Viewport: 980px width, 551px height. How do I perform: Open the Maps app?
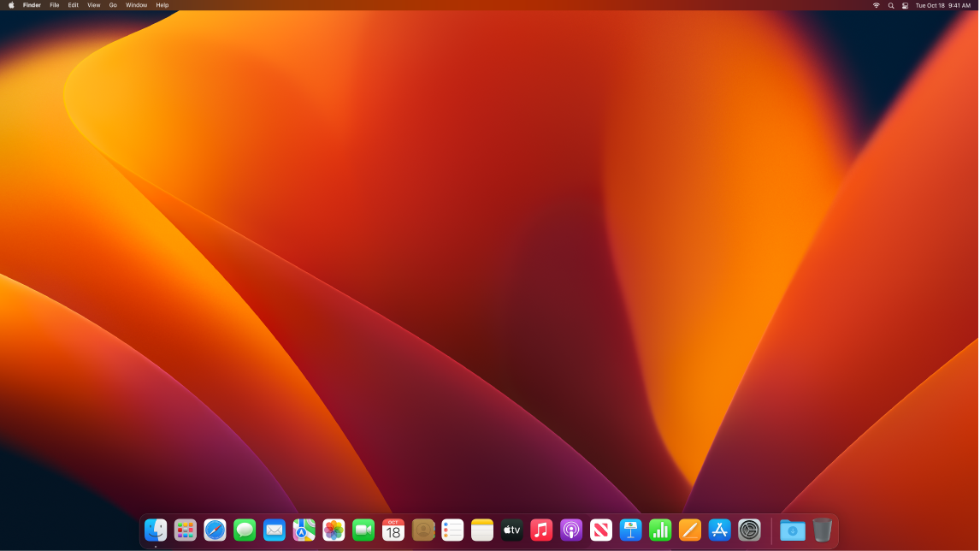coord(304,530)
